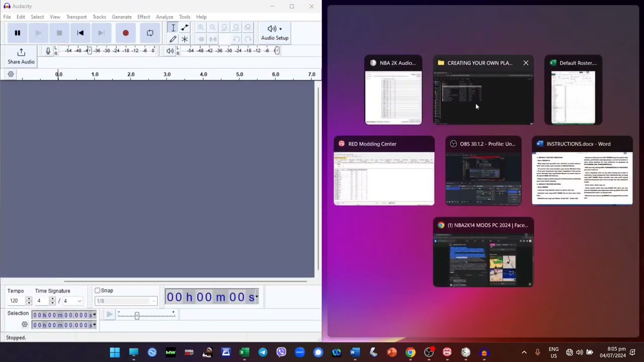Switch to INSTRUCTIONS.docx Word thumbnail
The width and height of the screenshot is (644, 362).
(x=582, y=171)
